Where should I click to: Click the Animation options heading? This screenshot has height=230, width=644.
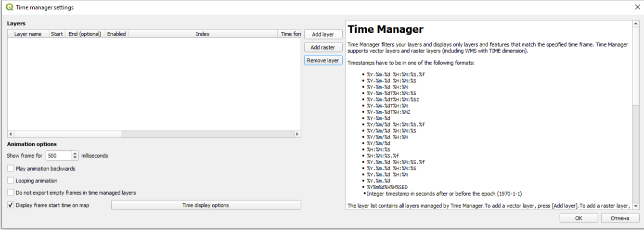point(32,144)
